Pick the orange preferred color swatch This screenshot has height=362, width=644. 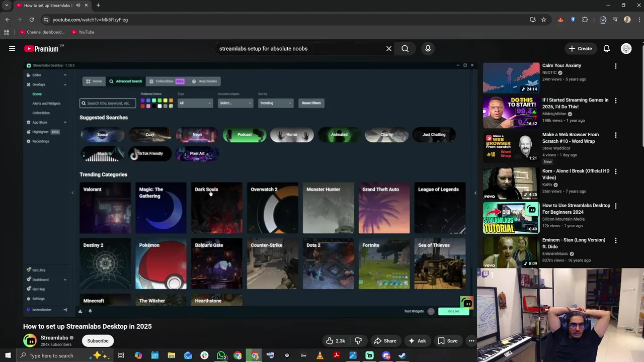171,101
